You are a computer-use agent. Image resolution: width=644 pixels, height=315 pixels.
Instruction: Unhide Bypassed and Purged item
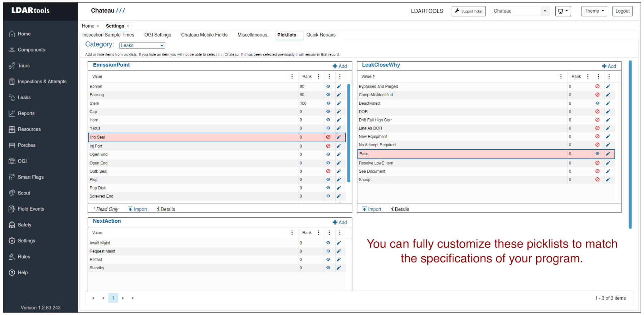[x=597, y=86]
